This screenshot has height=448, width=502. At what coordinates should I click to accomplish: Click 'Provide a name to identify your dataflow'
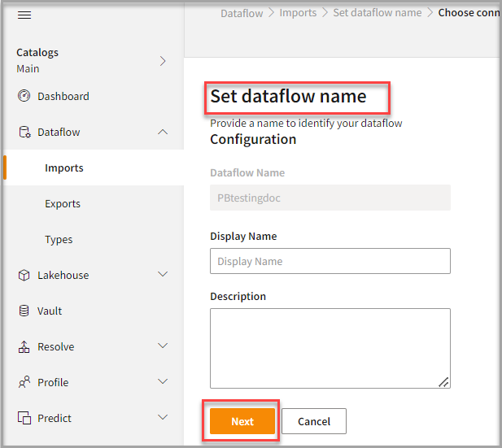click(306, 124)
